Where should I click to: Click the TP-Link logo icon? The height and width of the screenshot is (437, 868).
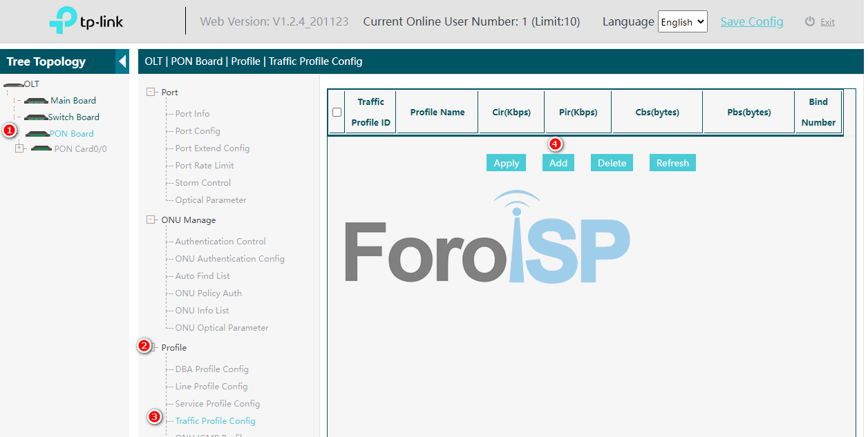[x=63, y=21]
